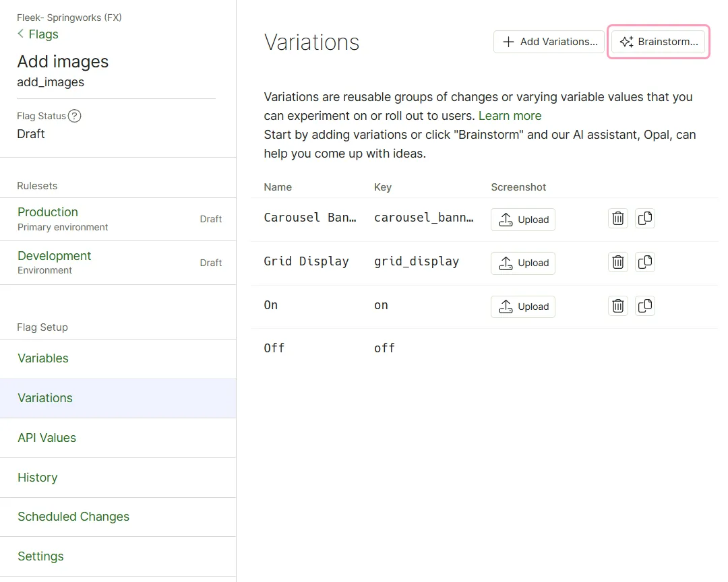Image resolution: width=728 pixels, height=582 pixels.
Task: Upload screenshot for the On variation
Action: click(x=523, y=306)
